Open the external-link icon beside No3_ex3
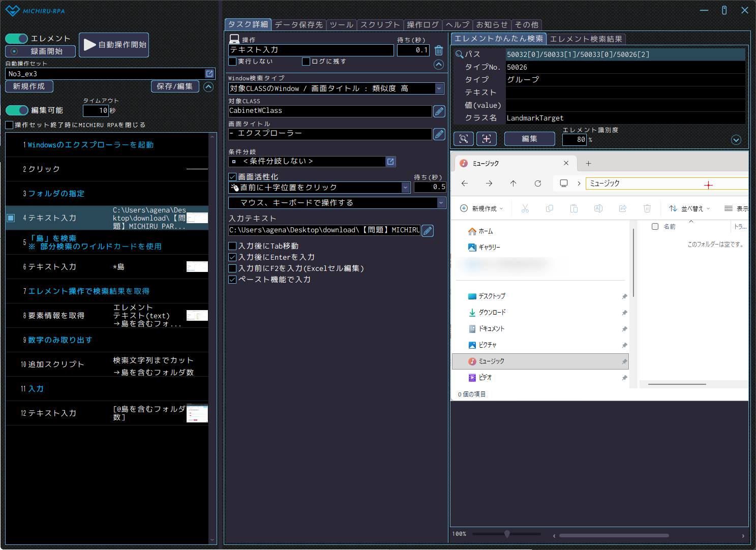Viewport: 756px width, 550px height. [209, 74]
